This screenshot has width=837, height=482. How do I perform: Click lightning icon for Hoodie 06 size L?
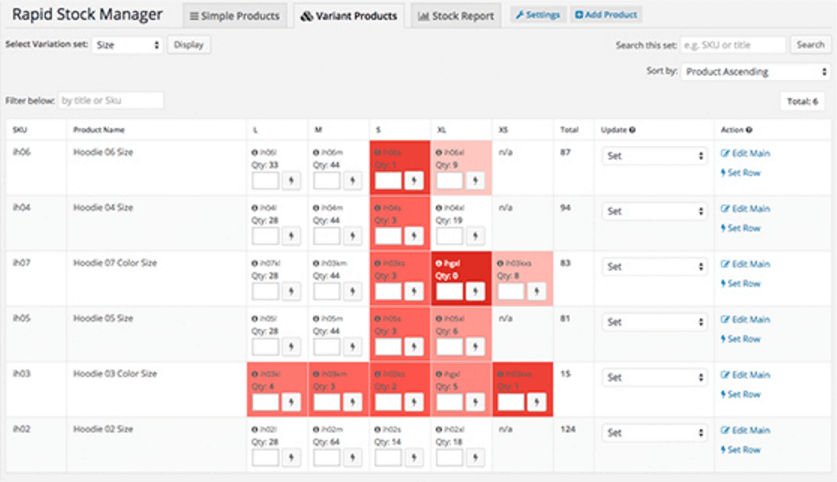(x=291, y=181)
